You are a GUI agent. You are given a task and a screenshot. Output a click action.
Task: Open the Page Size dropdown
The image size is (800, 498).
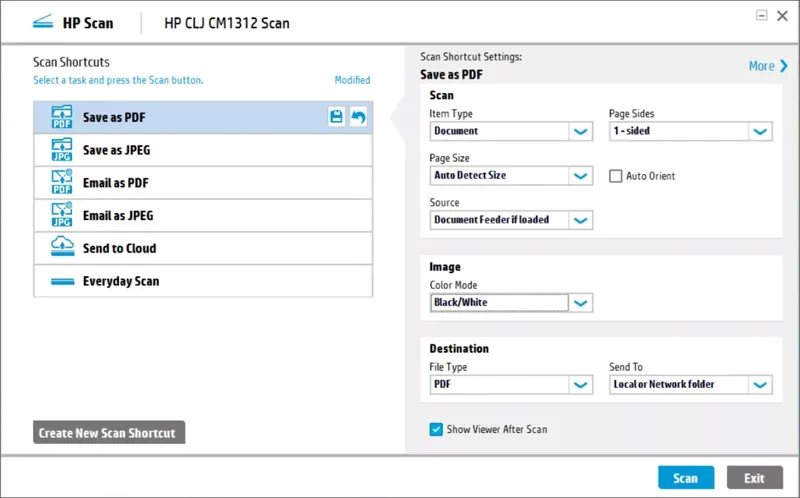[580, 176]
